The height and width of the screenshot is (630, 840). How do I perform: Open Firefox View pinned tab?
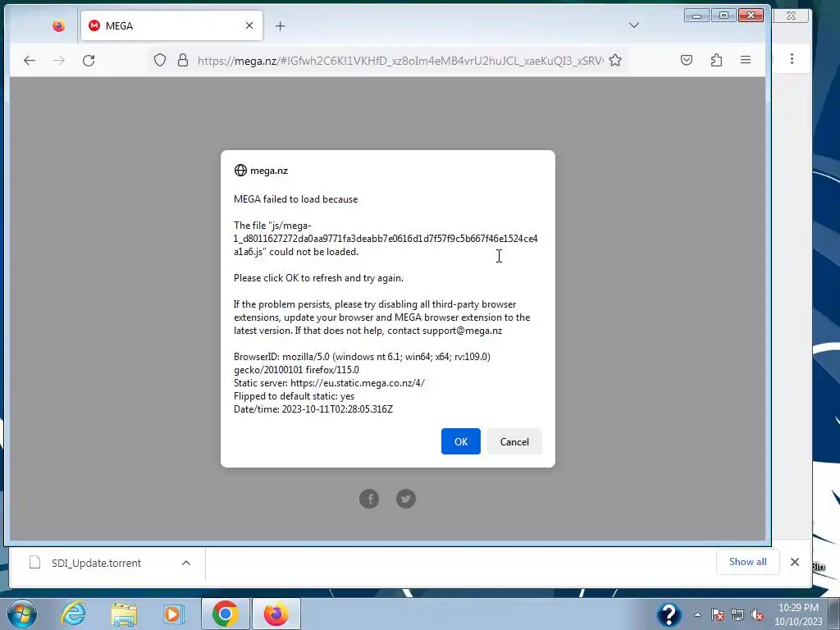pos(58,25)
